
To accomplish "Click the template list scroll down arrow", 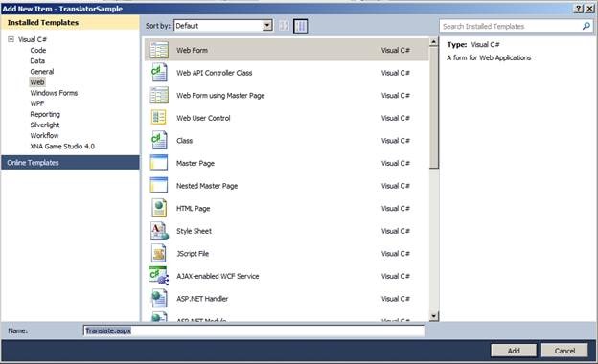I will click(433, 315).
